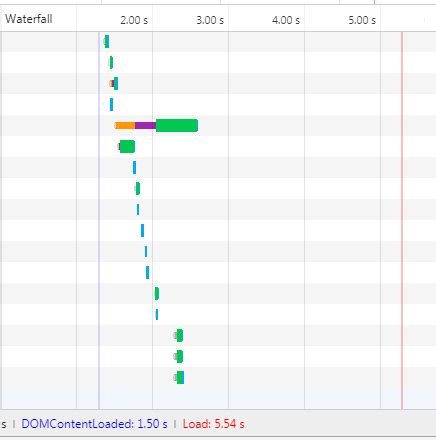Screen dimensions: 436x440
Task: Select the long orange-purple-green request bar
Action: pos(156,126)
